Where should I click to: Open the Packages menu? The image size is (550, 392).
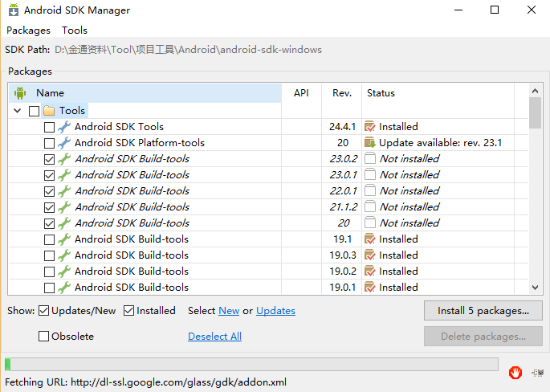[x=28, y=31]
